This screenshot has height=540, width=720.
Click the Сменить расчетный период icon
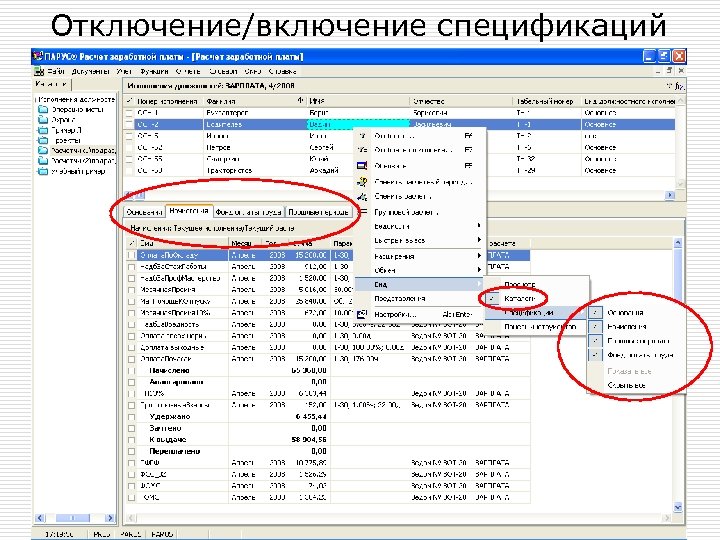tap(362, 182)
